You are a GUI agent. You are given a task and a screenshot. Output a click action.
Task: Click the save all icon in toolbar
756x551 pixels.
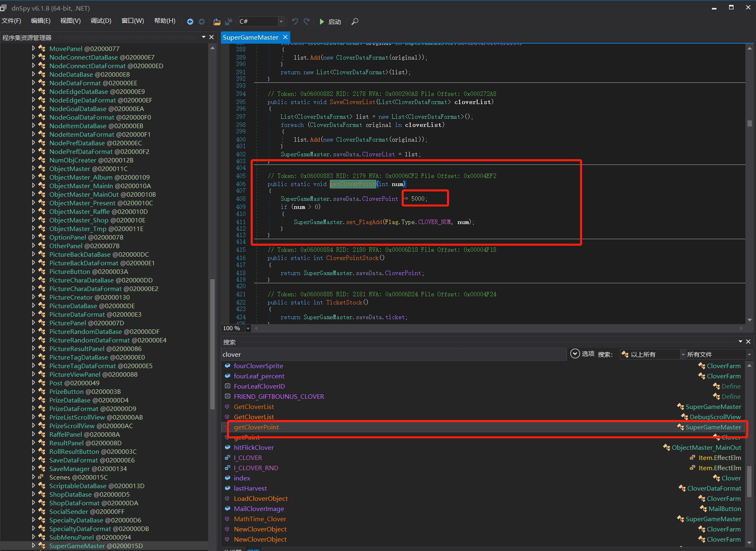tap(229, 22)
